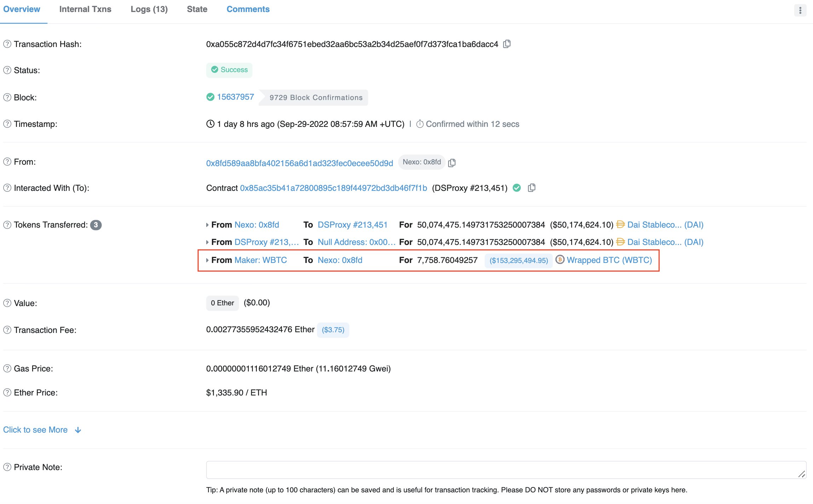Viewport: 813px width, 504px height.
Task: Open the three-dot options menu
Action: click(800, 10)
